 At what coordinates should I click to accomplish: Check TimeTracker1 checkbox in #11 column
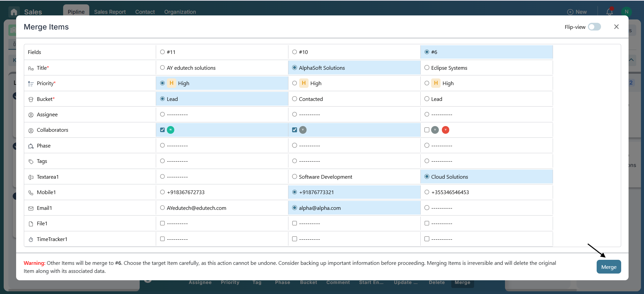pos(163,239)
